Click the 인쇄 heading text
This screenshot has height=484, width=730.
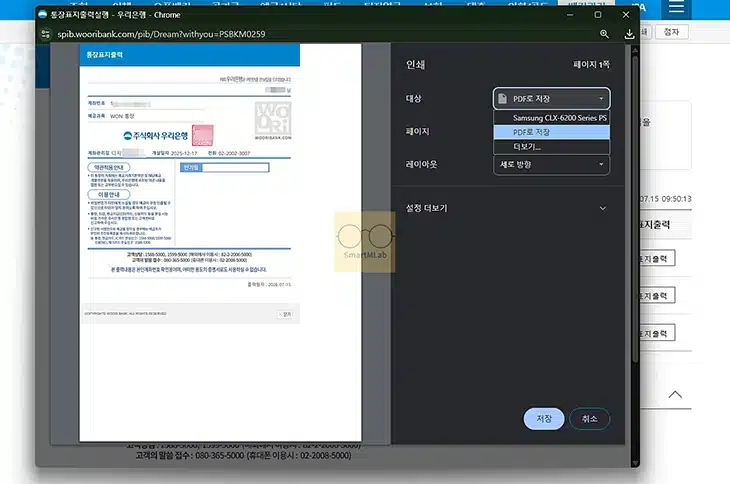[x=415, y=64]
